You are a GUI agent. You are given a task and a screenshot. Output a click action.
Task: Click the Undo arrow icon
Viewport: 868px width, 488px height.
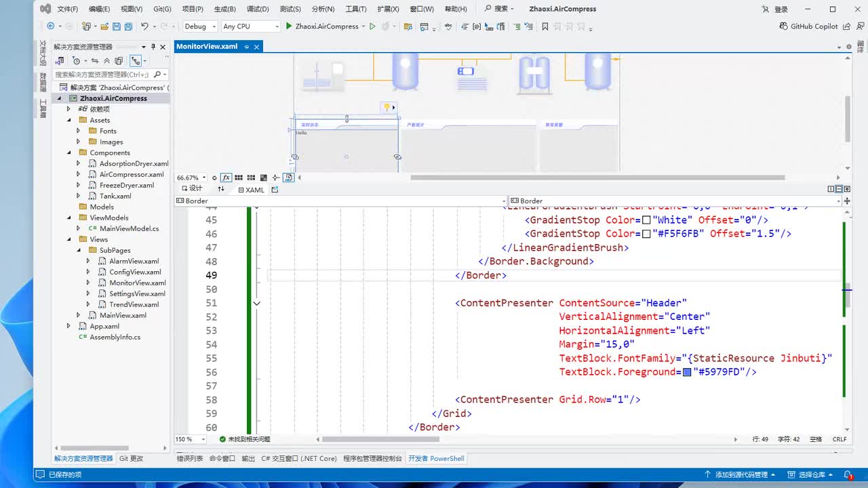click(144, 26)
